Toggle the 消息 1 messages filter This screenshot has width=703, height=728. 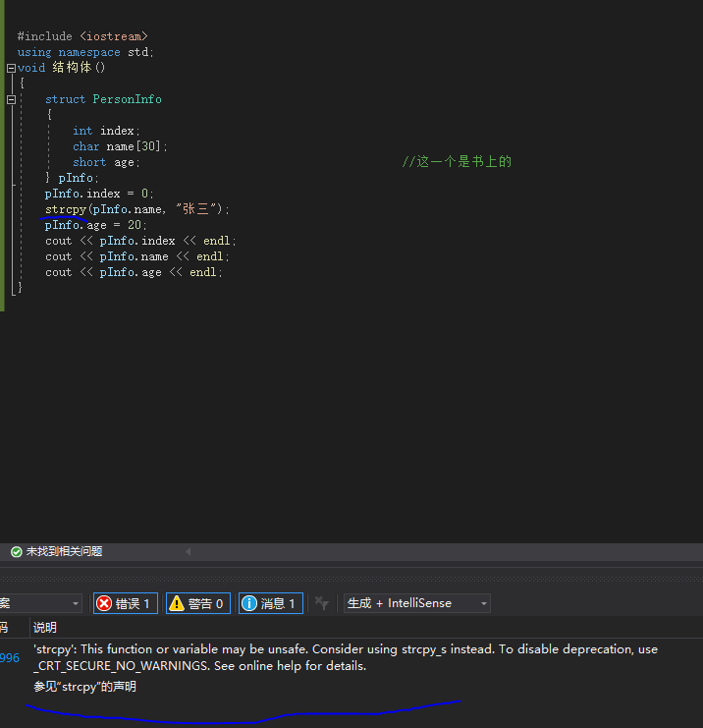point(271,603)
